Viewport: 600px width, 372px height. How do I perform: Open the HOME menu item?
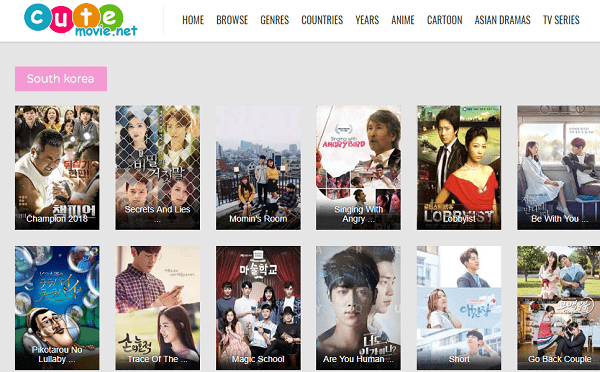193,20
